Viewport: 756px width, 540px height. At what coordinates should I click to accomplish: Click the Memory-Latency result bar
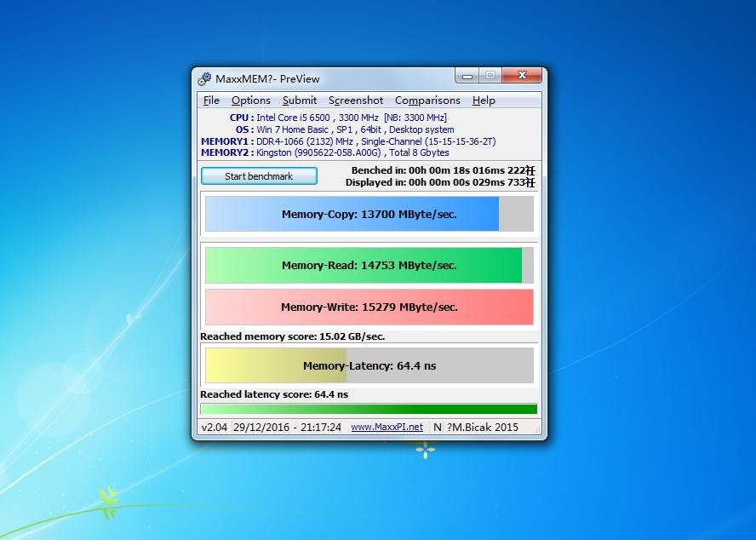pyautogui.click(x=369, y=366)
